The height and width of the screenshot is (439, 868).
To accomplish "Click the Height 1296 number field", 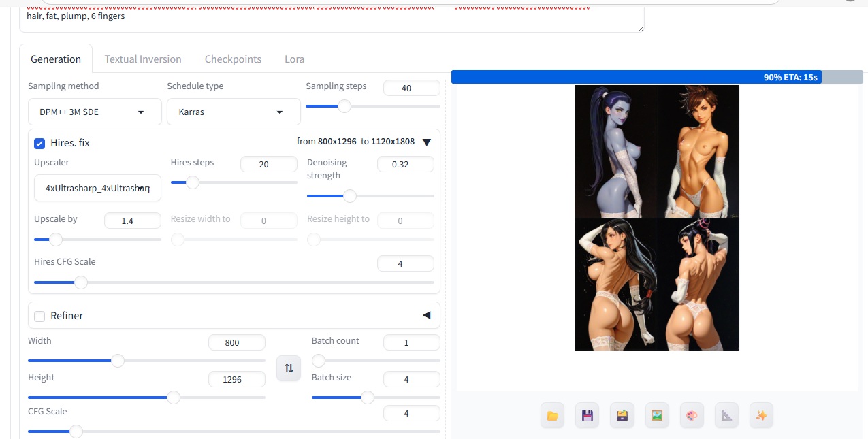I will [x=237, y=379].
